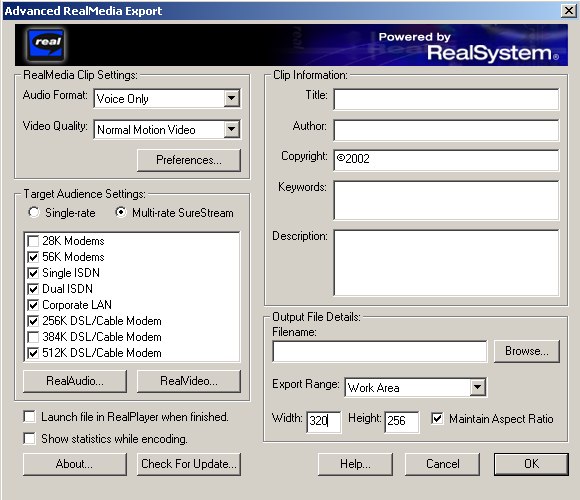Click the Copyright field showing ©2002
Screen dimensions: 580x500
coord(446,160)
